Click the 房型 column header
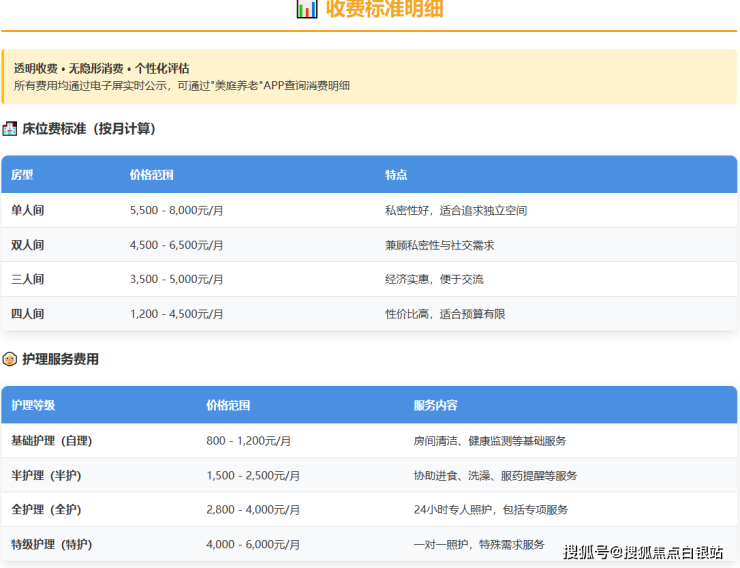The image size is (740, 568). [x=22, y=175]
